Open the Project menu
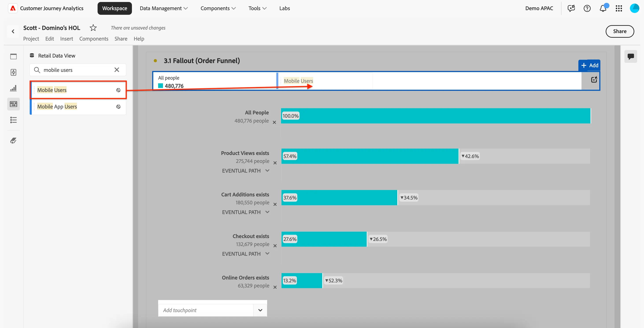The image size is (644, 328). tap(31, 39)
